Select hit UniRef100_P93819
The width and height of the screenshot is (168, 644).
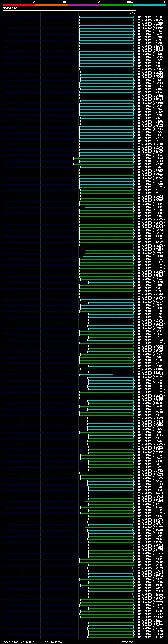[151, 95]
